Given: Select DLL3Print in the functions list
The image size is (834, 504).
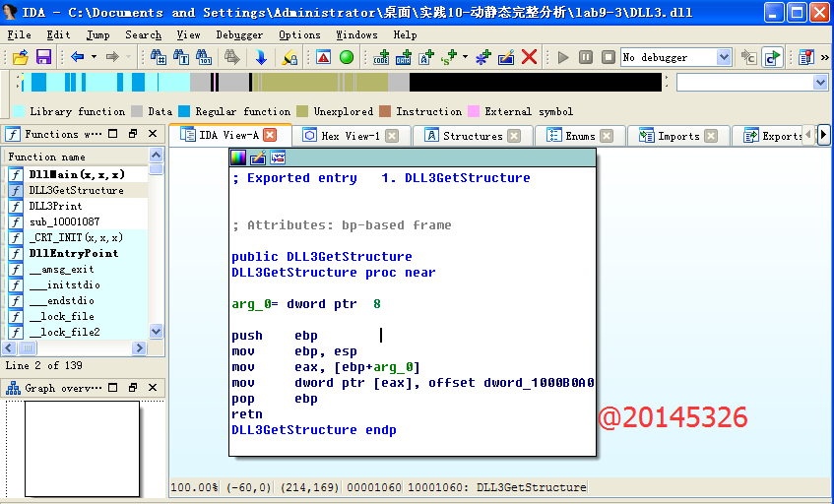Looking at the screenshot, I should click(55, 207).
